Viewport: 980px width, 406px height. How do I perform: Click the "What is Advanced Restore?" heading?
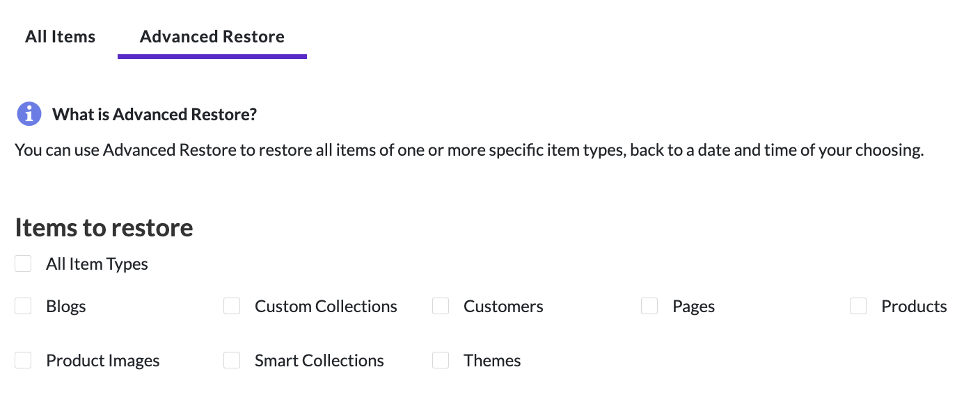(x=155, y=114)
